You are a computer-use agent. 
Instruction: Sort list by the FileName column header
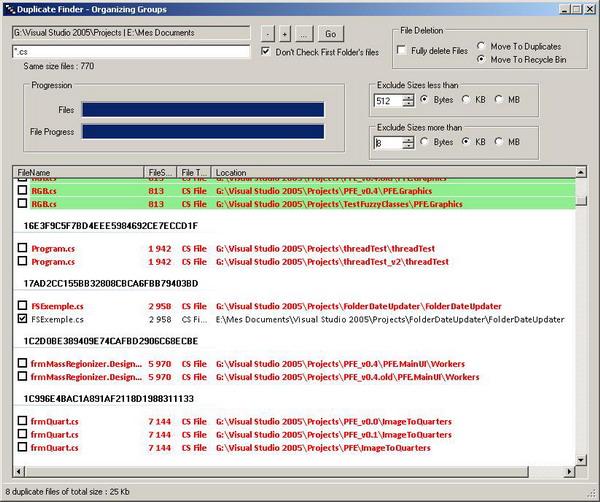pos(78,173)
